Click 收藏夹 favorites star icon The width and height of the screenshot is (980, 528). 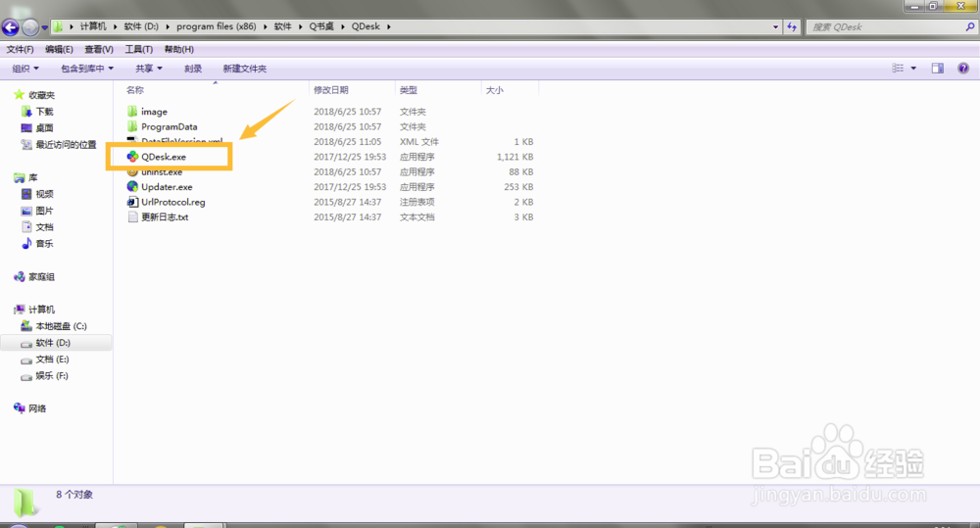pyautogui.click(x=19, y=94)
